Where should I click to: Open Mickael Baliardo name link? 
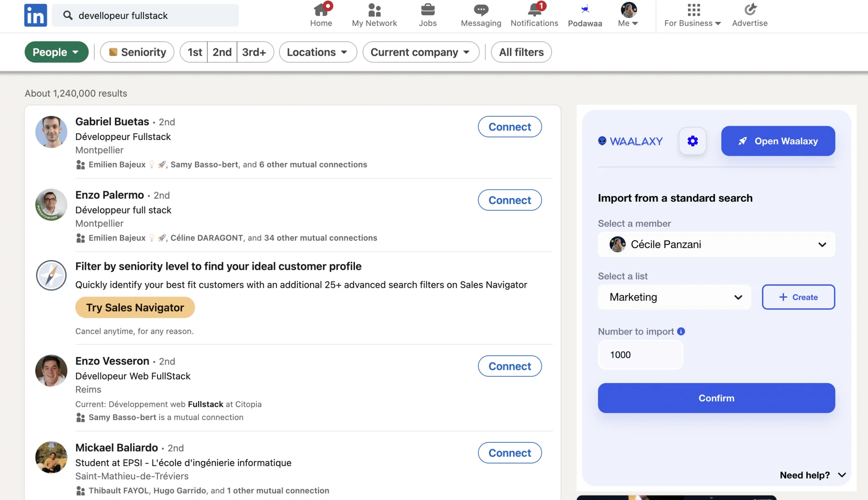point(116,447)
